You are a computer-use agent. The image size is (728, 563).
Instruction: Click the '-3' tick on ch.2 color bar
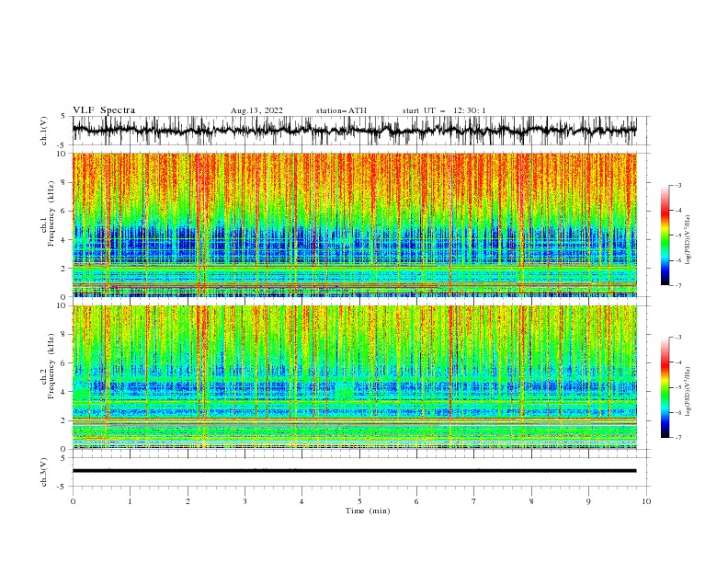pos(677,338)
